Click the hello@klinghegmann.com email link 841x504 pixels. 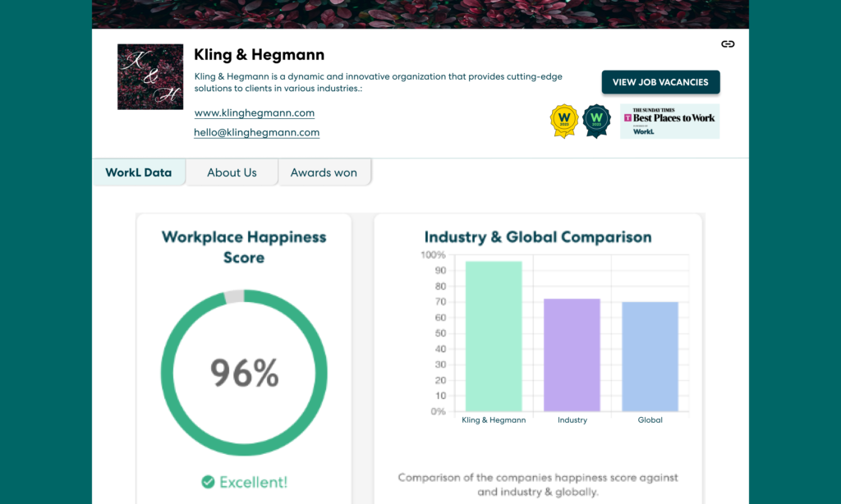[256, 131]
